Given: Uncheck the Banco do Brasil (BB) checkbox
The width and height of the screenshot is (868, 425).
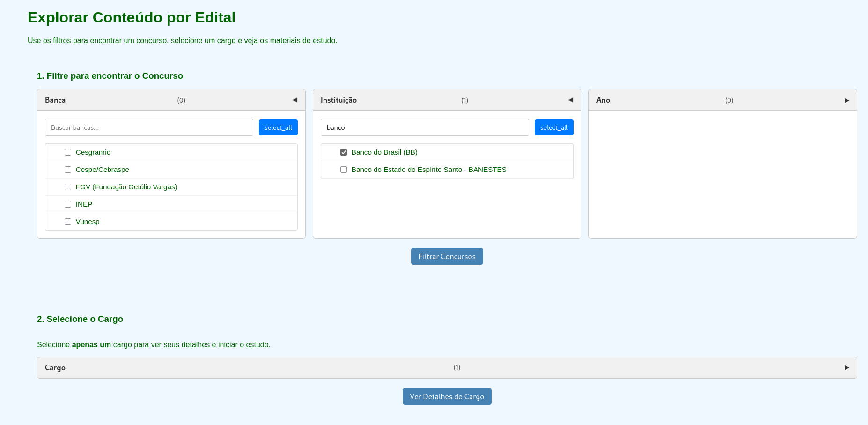Looking at the screenshot, I should 344,152.
